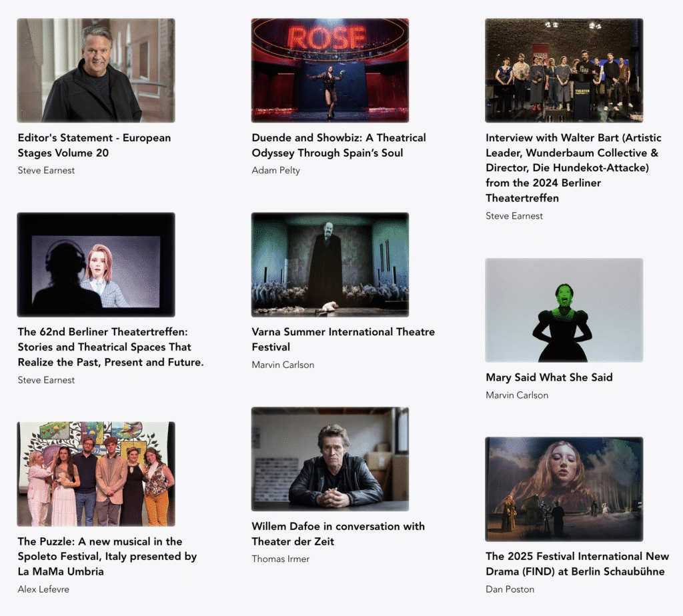This screenshot has width=683, height=616.
Task: Open 'The 62nd Berliner Theatertreffen' article title
Action: (x=111, y=347)
